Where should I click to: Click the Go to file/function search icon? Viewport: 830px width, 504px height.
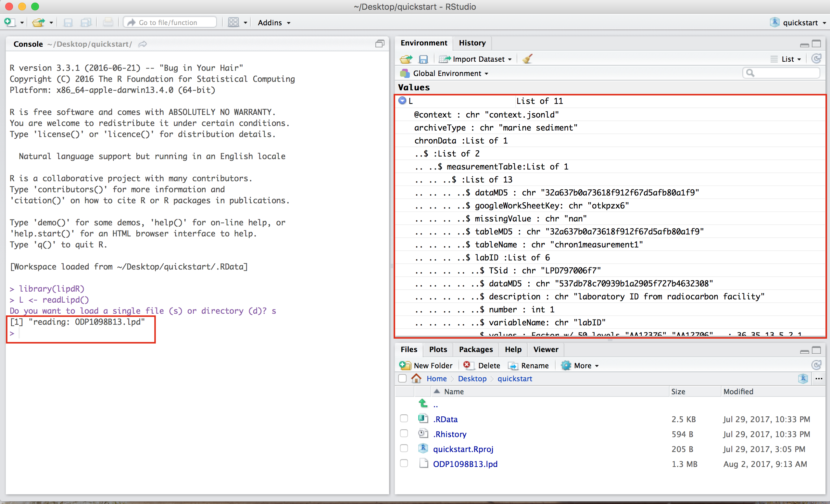coord(130,22)
